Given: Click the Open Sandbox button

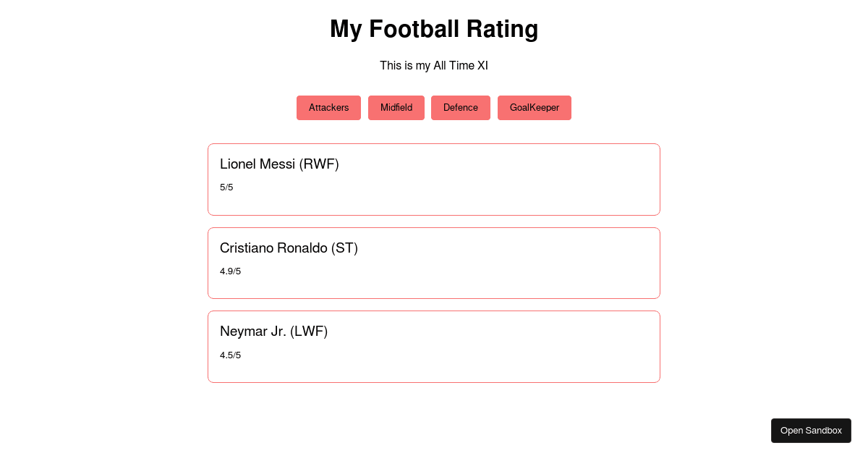Looking at the screenshot, I should (811, 430).
